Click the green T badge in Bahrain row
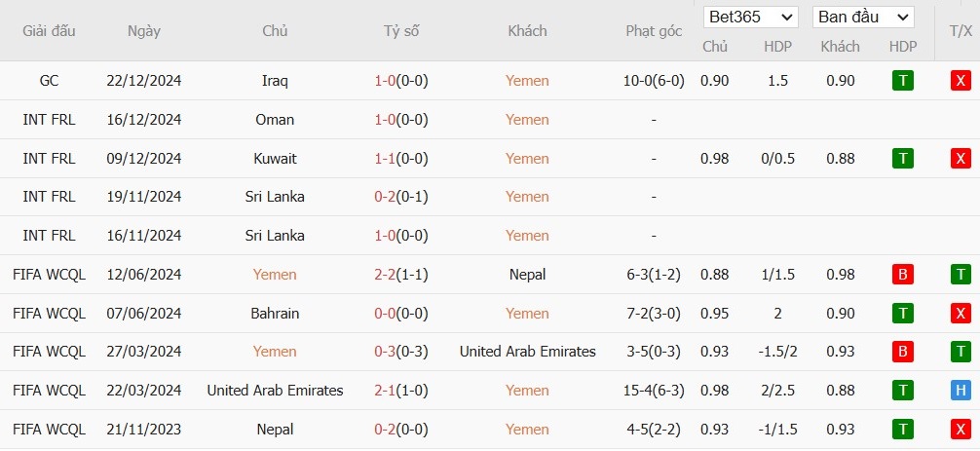This screenshot has height=451, width=980. [x=902, y=313]
